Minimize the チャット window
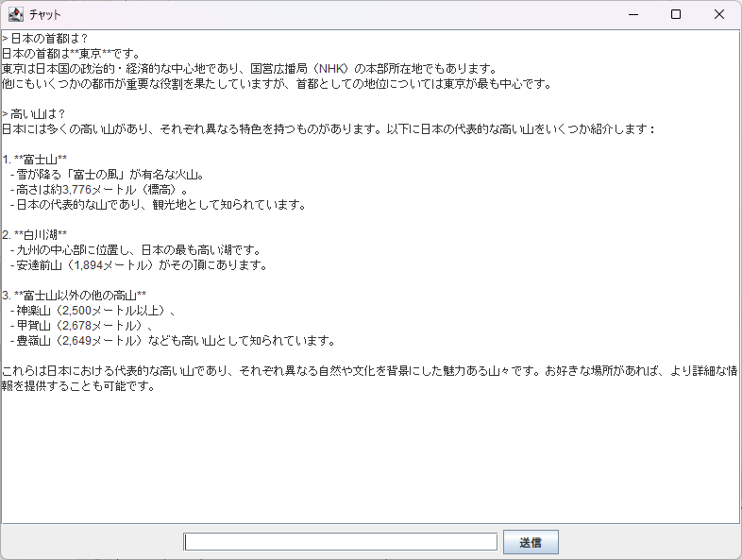 (x=632, y=14)
